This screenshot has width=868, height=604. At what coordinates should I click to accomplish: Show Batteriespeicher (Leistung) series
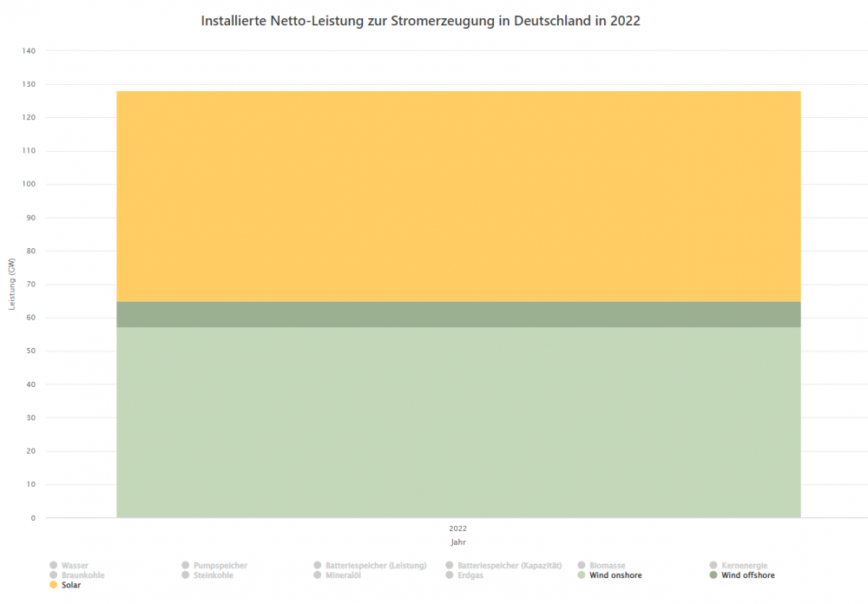click(370, 565)
